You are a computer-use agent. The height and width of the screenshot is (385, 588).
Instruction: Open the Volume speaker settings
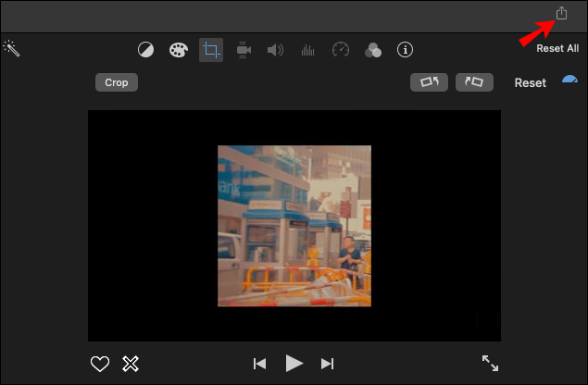pyautogui.click(x=275, y=50)
